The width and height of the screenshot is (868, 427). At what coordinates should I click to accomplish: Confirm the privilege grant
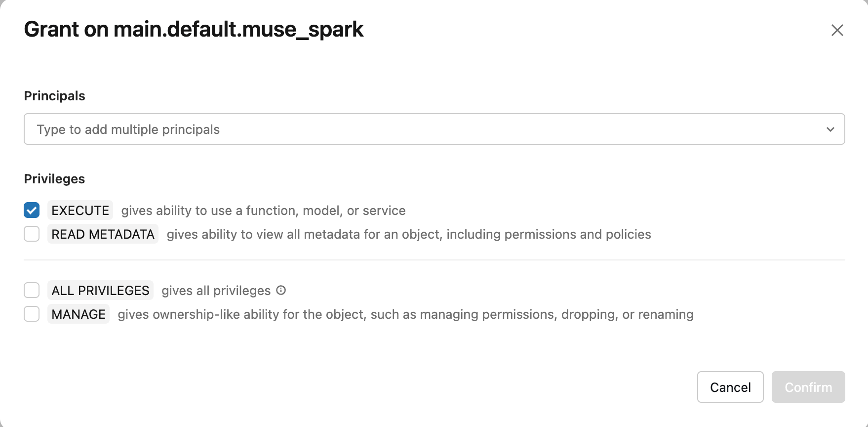tap(808, 387)
